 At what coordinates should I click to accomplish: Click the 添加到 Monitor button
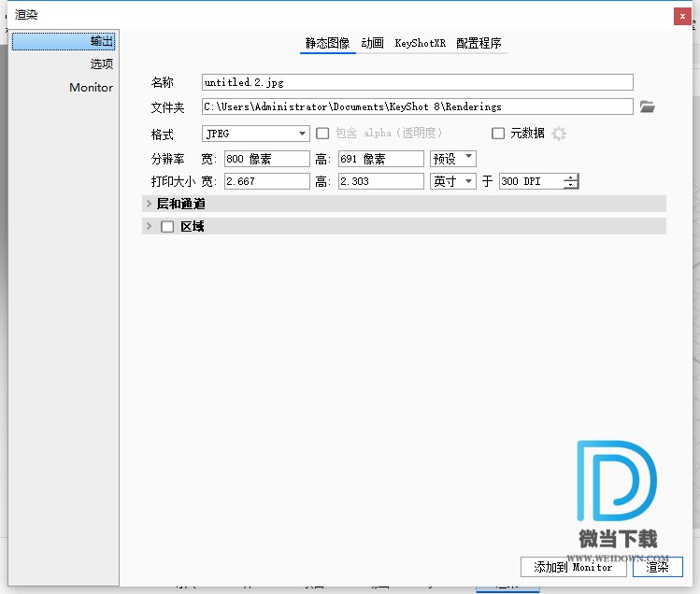tap(574, 567)
